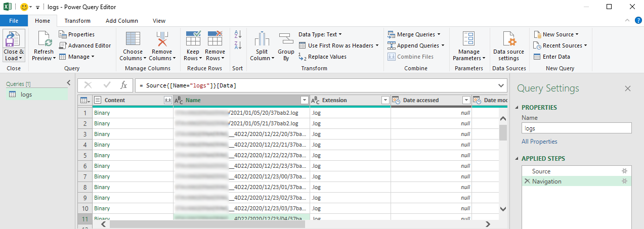
Task: Open the Name column filter dropdown
Action: click(x=304, y=100)
